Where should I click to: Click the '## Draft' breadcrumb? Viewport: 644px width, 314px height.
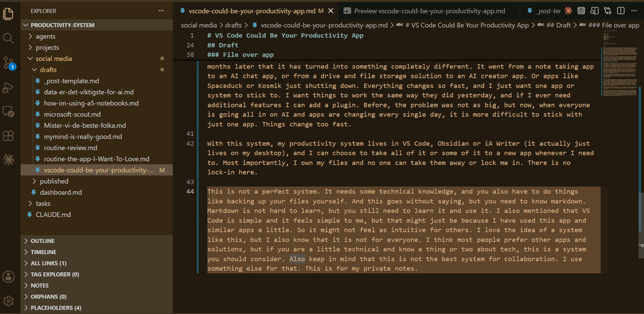point(554,25)
